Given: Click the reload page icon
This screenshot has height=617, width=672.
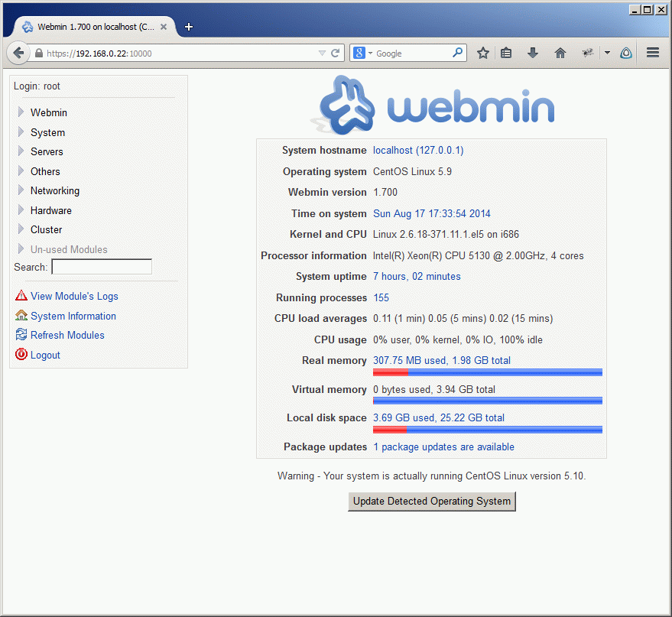Looking at the screenshot, I should (x=335, y=53).
